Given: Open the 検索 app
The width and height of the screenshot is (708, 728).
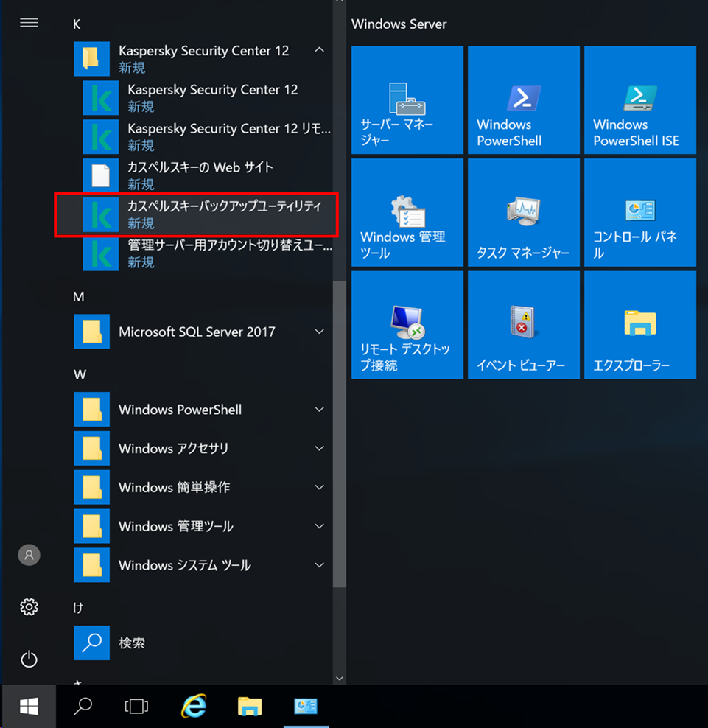Looking at the screenshot, I should [203, 643].
